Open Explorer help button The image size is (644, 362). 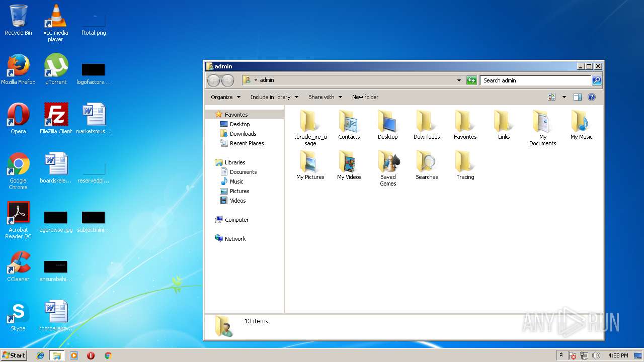click(592, 97)
